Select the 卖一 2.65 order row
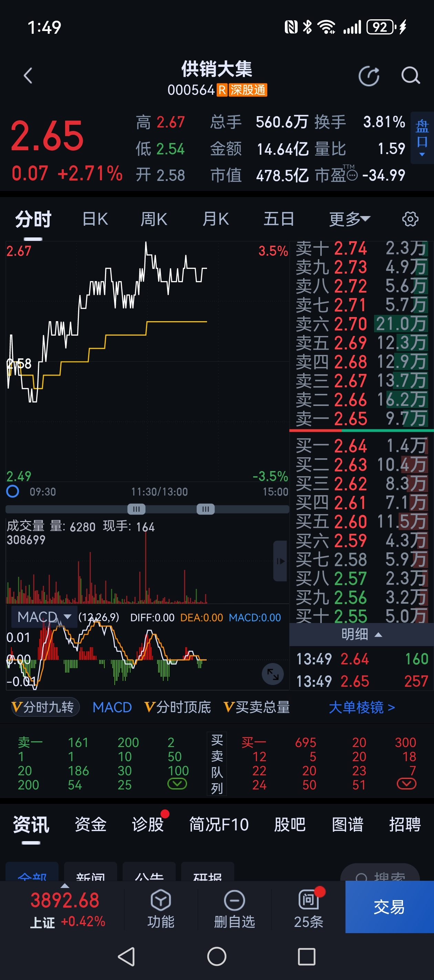 [x=362, y=419]
